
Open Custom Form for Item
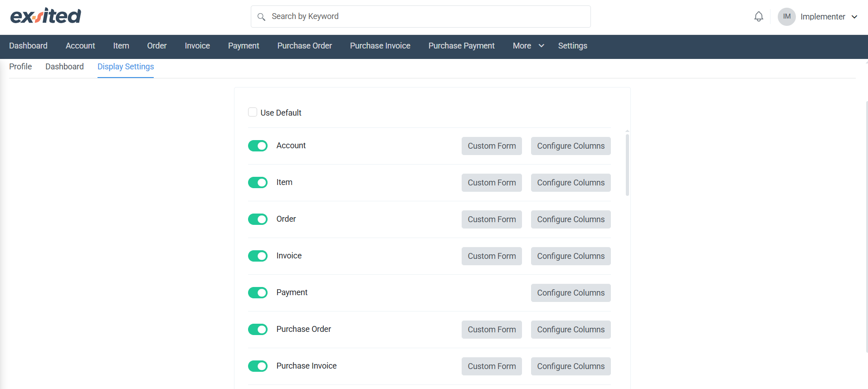pos(492,183)
